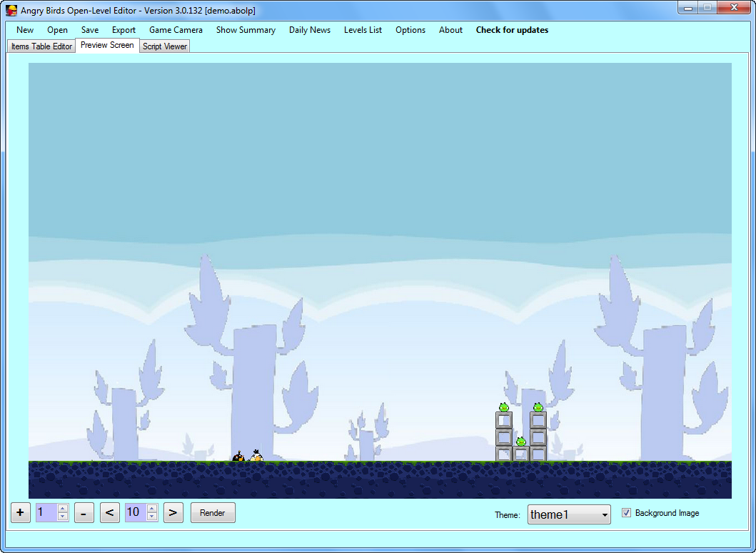The height and width of the screenshot is (553, 756).
Task: Uncheck the Background Image checkbox
Action: [626, 513]
